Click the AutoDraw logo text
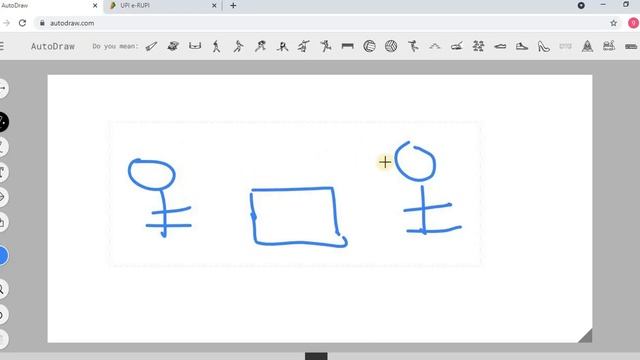The image size is (640, 360). coord(53,47)
